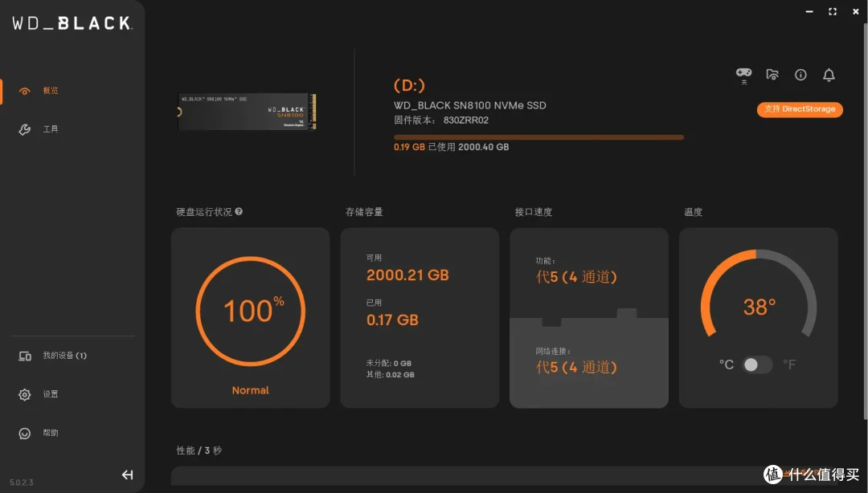The height and width of the screenshot is (493, 868).
Task: Click the (D:) drive label
Action: (409, 86)
